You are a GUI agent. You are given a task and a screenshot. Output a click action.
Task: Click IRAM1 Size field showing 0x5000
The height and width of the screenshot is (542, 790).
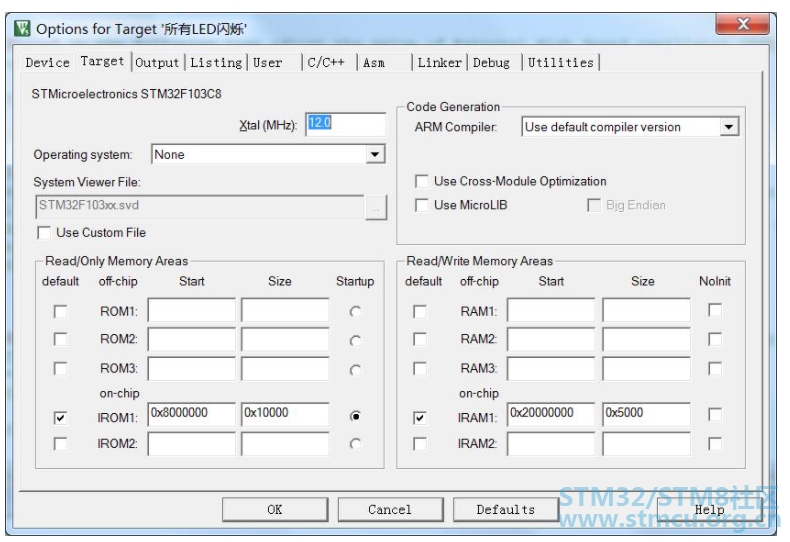tap(646, 414)
